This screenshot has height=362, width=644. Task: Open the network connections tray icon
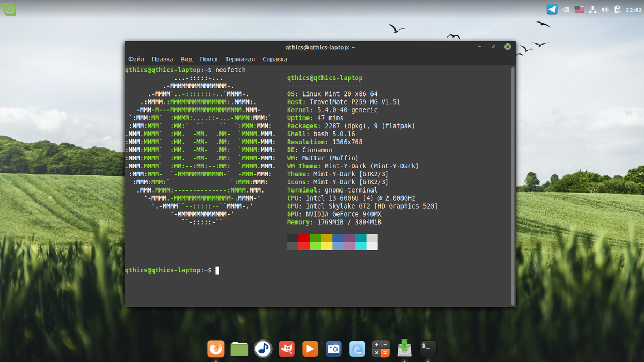click(593, 9)
